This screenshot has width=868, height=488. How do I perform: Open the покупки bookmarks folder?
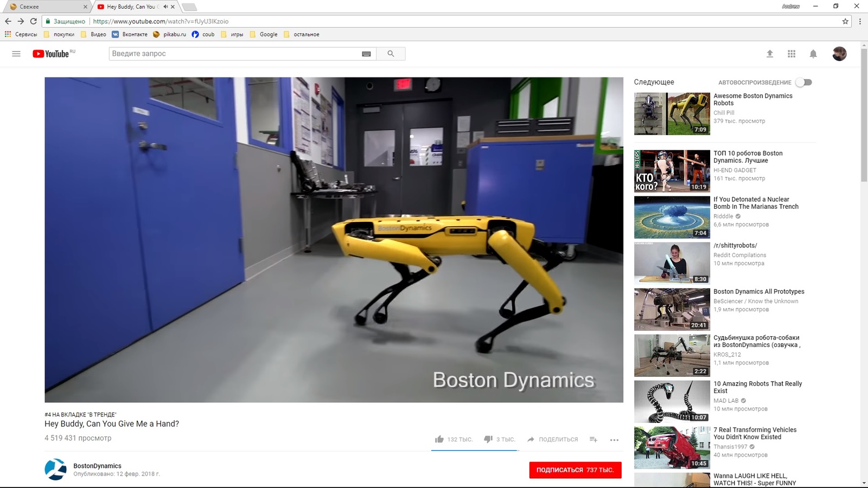(x=59, y=34)
